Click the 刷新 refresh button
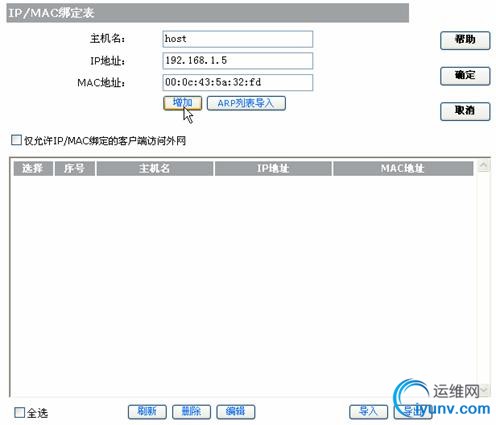The width and height of the screenshot is (496, 425). coord(147,412)
